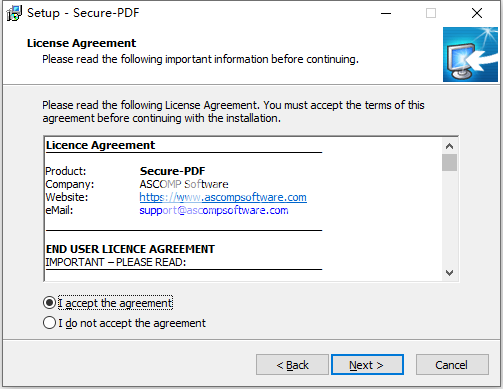Click the licence text scroll up arrow
This screenshot has height=389, width=503.
click(449, 146)
